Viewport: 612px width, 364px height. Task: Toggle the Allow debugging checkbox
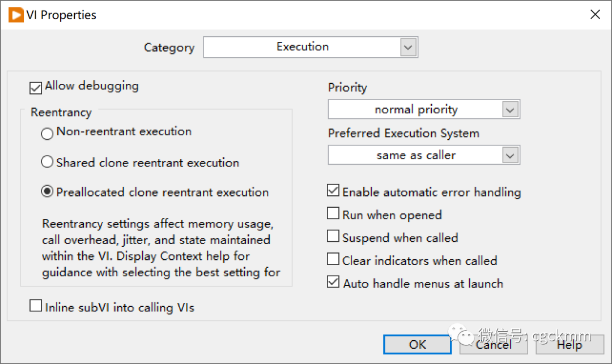[x=36, y=88]
